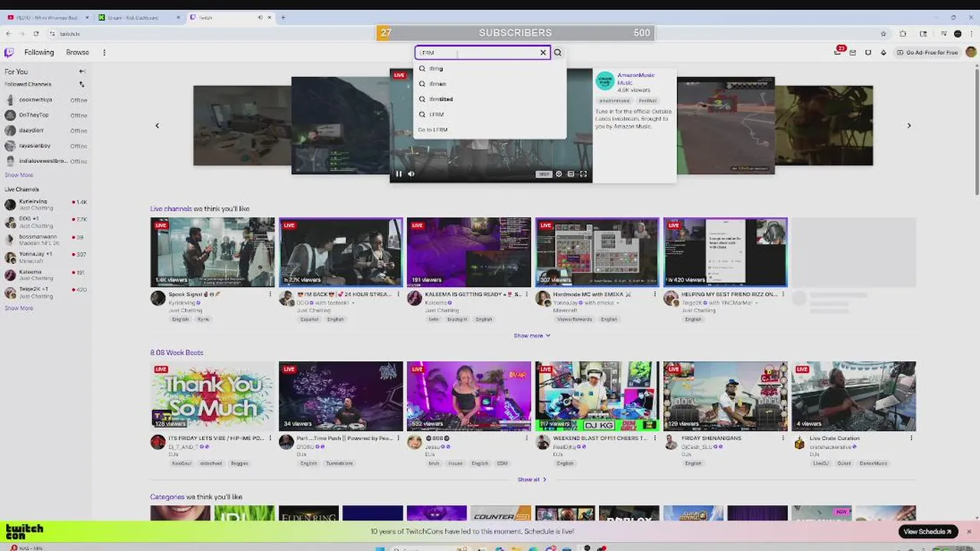Open the Browse tab
The width and height of the screenshot is (980, 551).
point(77,53)
